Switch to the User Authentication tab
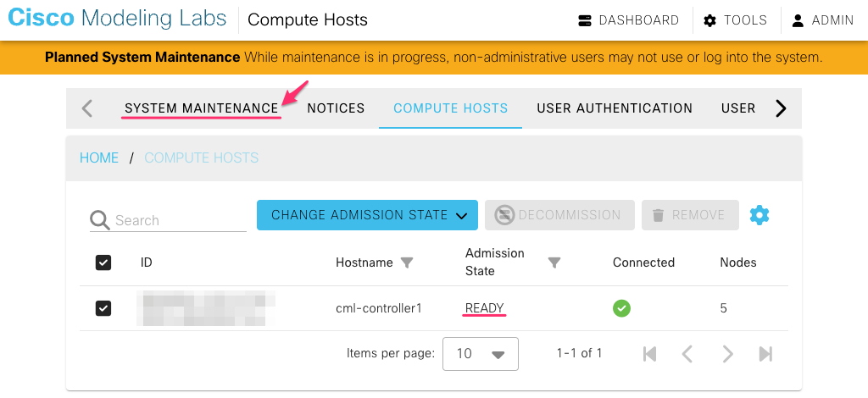Viewport: 868px width, 398px height. pos(615,108)
